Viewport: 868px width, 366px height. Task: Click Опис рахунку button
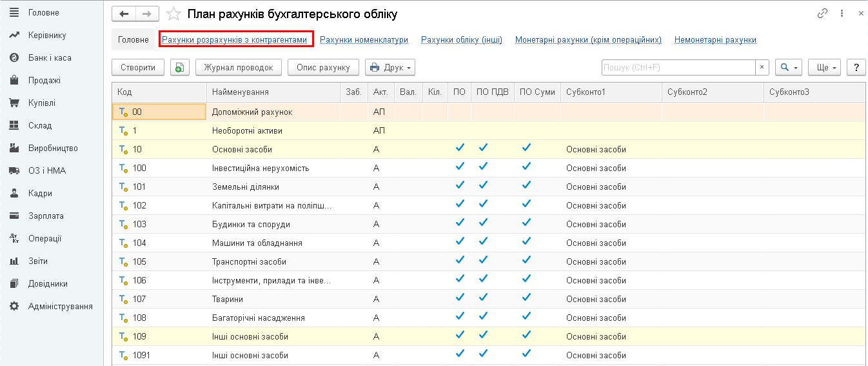323,67
